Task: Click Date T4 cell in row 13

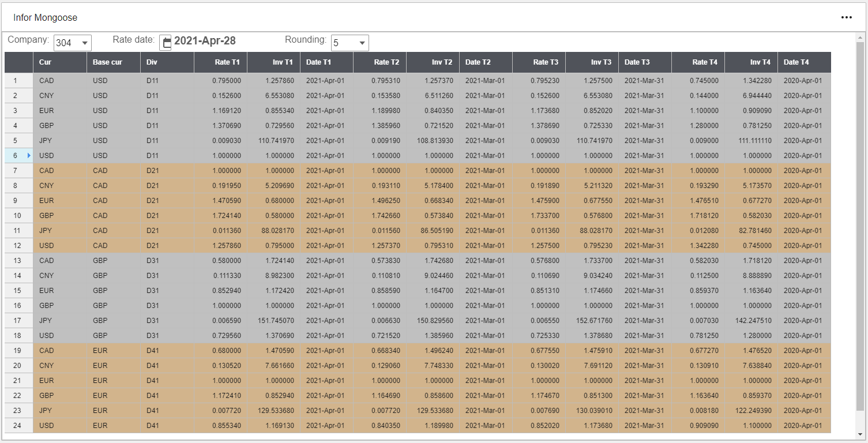Action: point(805,260)
